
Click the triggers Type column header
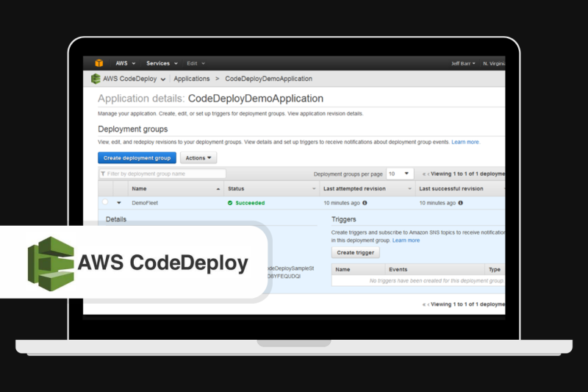[495, 269]
